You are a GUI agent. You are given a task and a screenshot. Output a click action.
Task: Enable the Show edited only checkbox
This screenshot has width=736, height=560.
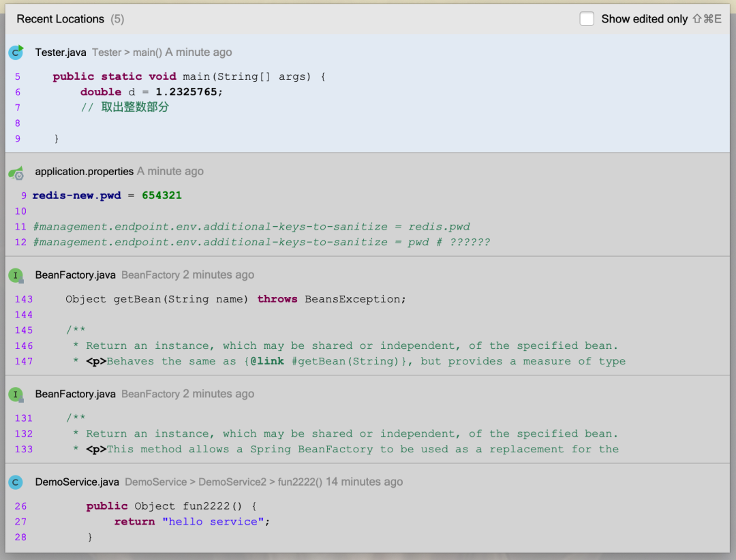pos(587,19)
